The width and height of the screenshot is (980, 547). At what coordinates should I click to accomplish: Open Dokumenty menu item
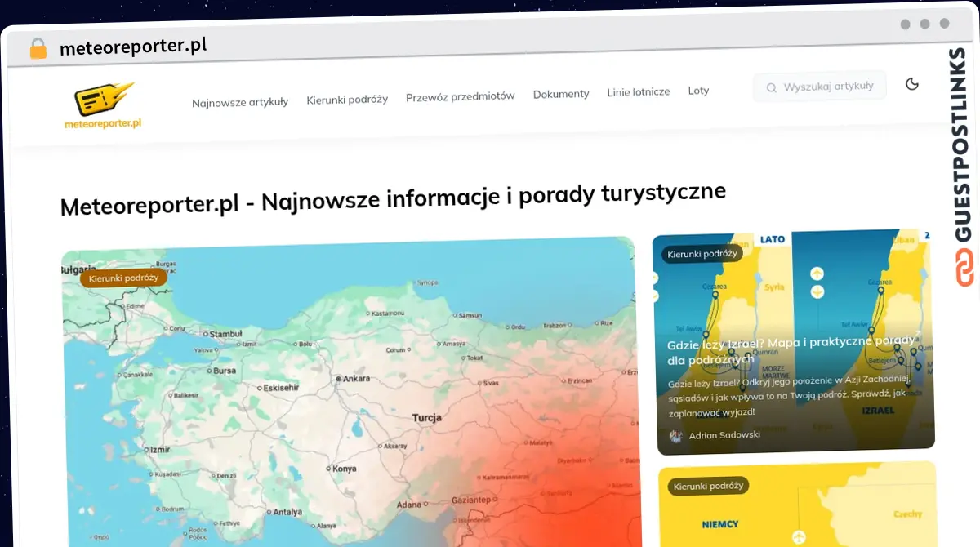tap(561, 94)
